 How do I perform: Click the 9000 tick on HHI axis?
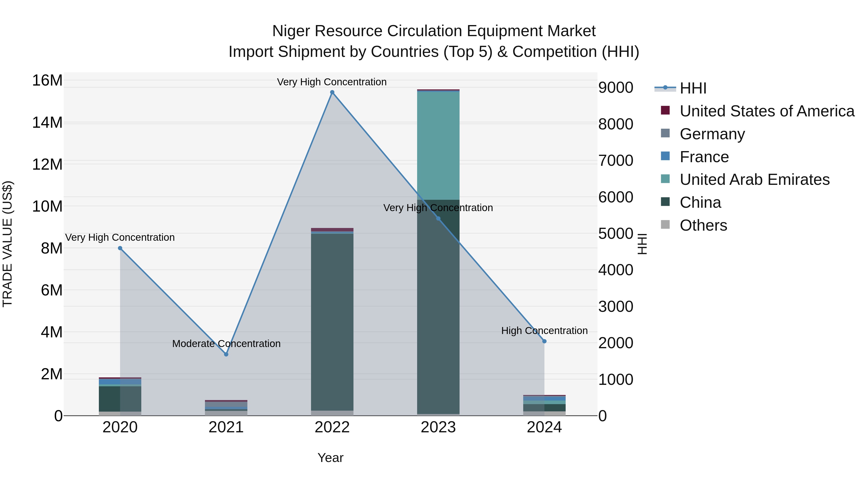point(616,87)
